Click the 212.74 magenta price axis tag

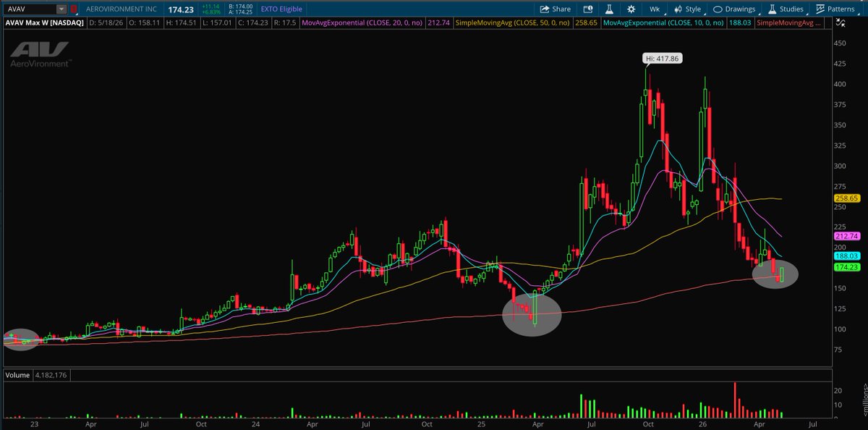point(846,235)
